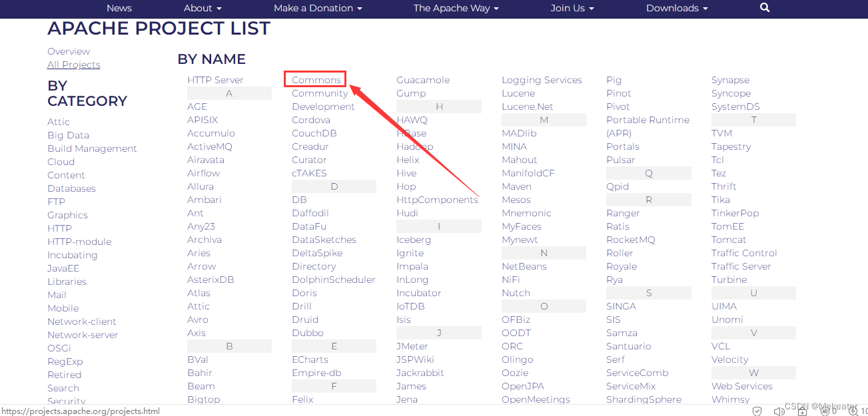The height and width of the screenshot is (416, 868).
Task: Click the Tomcat project link
Action: click(729, 240)
